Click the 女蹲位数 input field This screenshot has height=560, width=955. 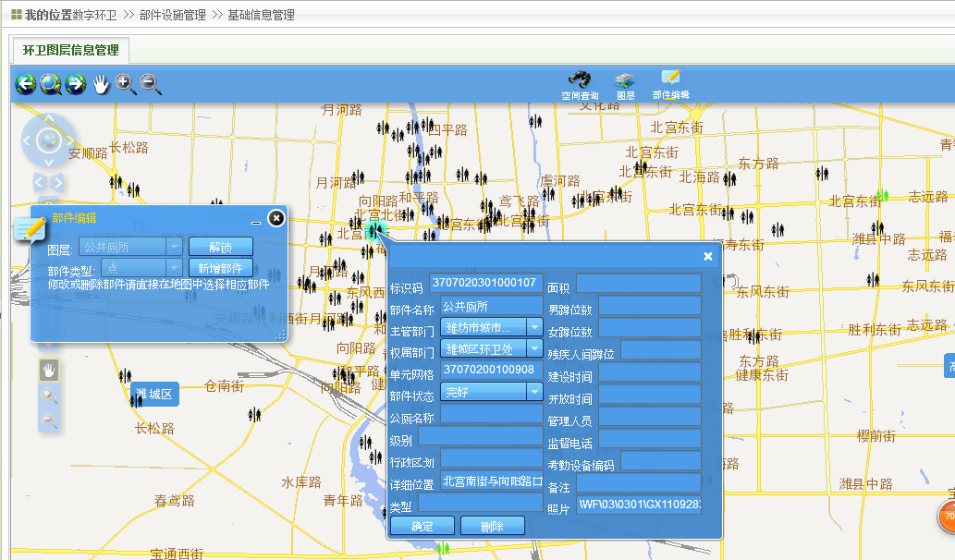pyautogui.click(x=650, y=327)
